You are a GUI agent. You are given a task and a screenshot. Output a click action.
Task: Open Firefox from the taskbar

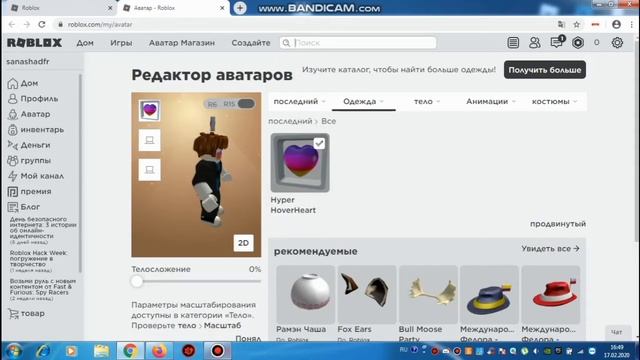(159, 351)
